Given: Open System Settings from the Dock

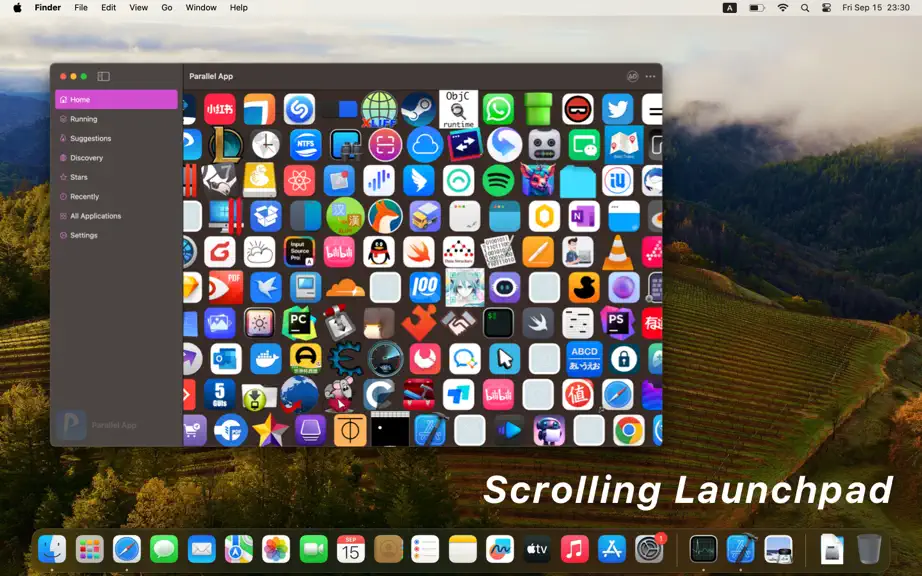Looking at the screenshot, I should 649,550.
